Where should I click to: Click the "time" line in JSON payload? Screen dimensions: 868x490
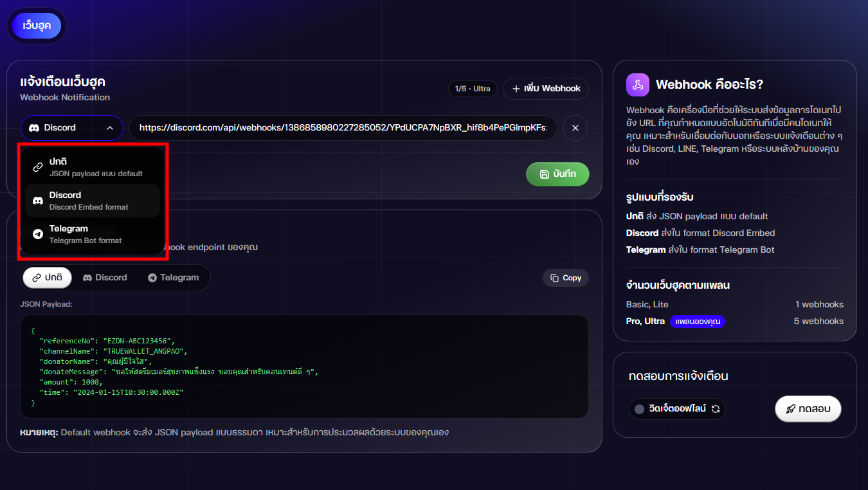tap(112, 392)
